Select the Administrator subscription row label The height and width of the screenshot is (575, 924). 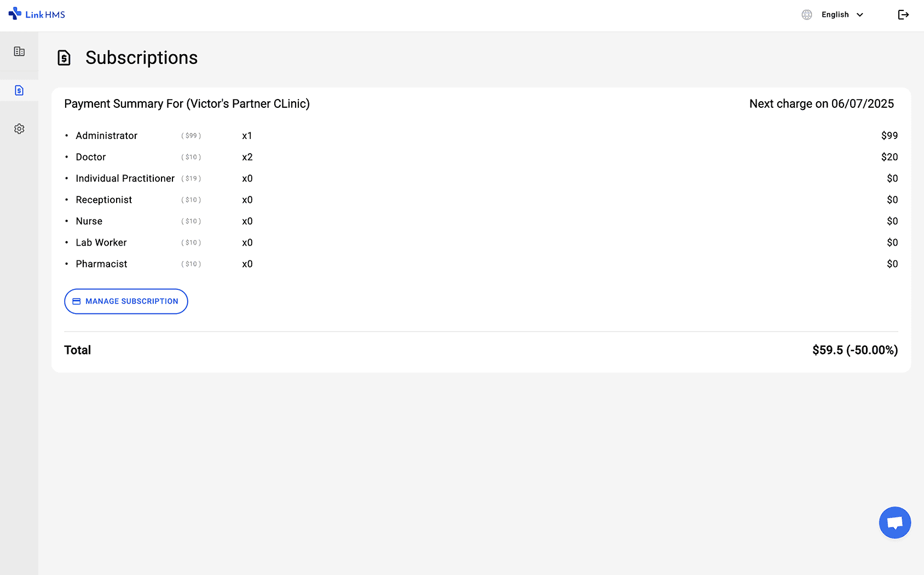click(106, 136)
